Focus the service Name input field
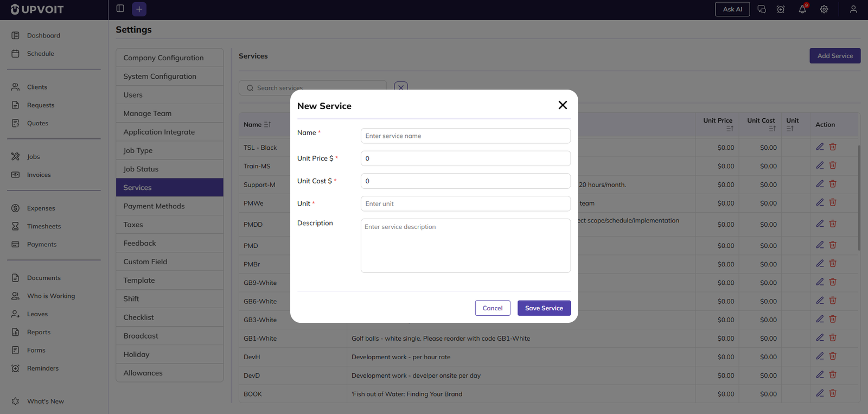This screenshot has height=414, width=868. click(465, 136)
